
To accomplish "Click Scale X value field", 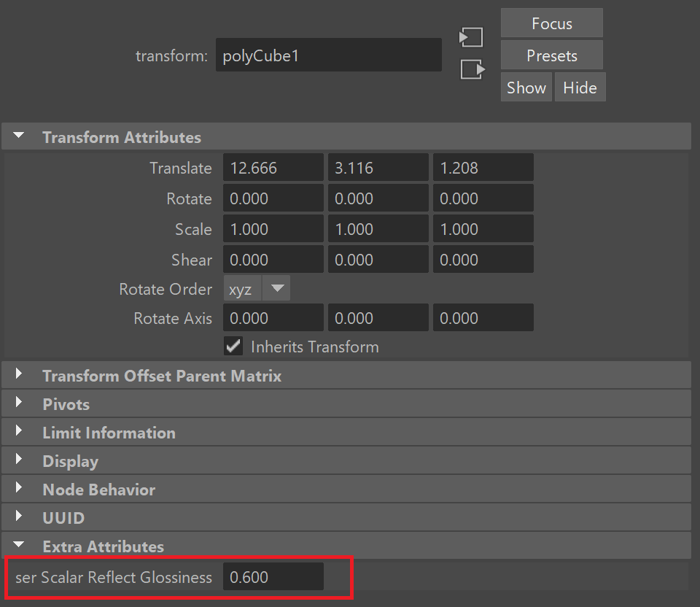I will point(273,229).
